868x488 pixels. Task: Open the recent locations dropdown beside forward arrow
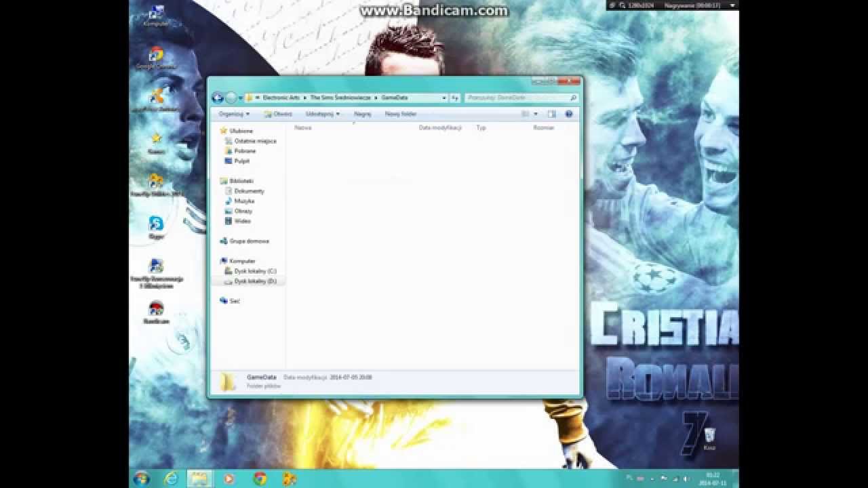click(241, 98)
